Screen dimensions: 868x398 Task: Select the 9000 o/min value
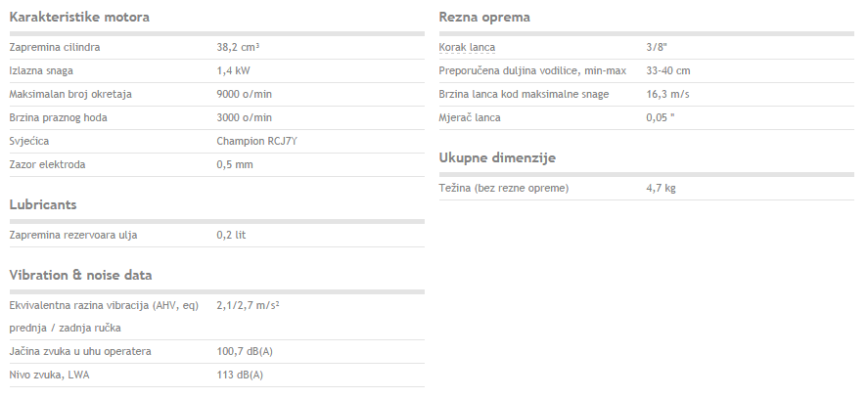(244, 94)
